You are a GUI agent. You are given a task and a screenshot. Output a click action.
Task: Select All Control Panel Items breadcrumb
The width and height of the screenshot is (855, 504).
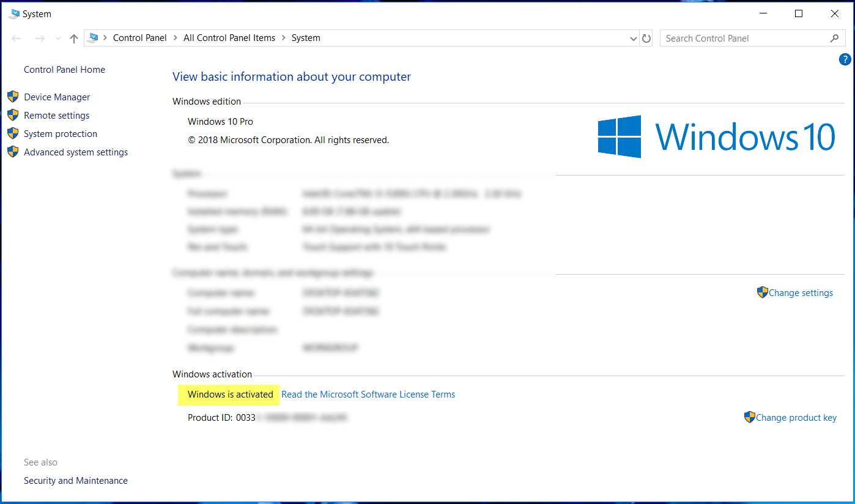click(229, 38)
